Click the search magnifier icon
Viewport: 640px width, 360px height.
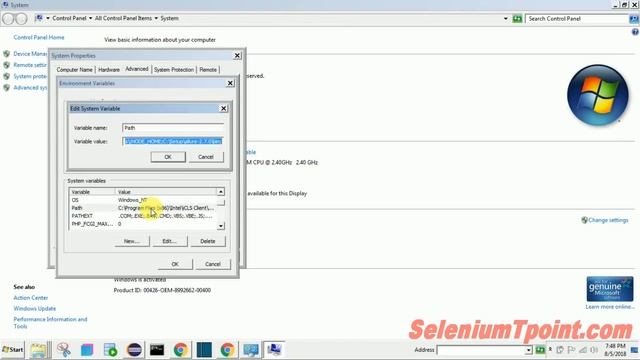coord(634,19)
